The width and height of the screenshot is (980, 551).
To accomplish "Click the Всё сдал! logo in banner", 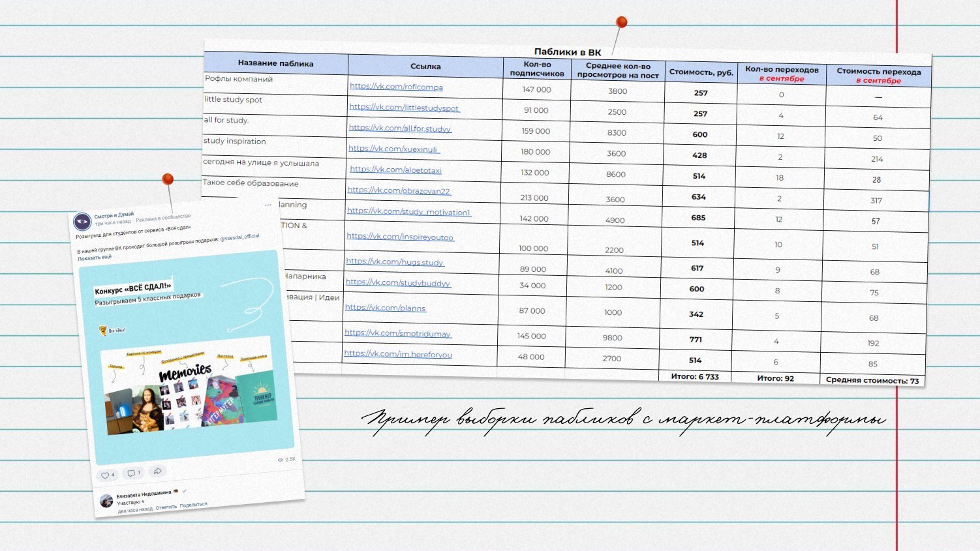I will (112, 331).
